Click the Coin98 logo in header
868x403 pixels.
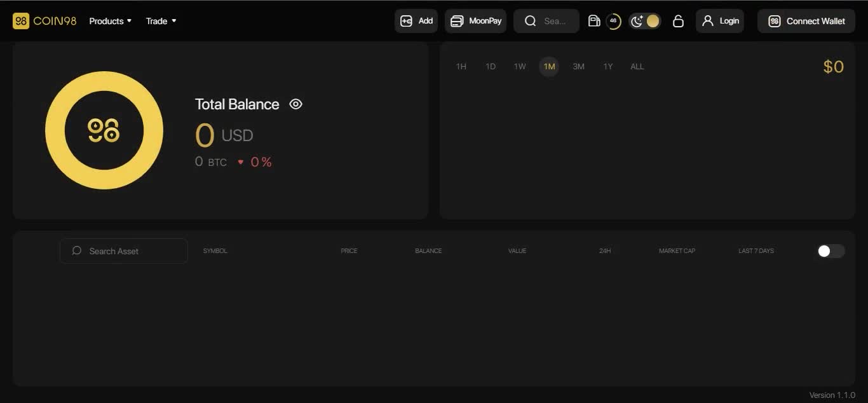tap(44, 21)
